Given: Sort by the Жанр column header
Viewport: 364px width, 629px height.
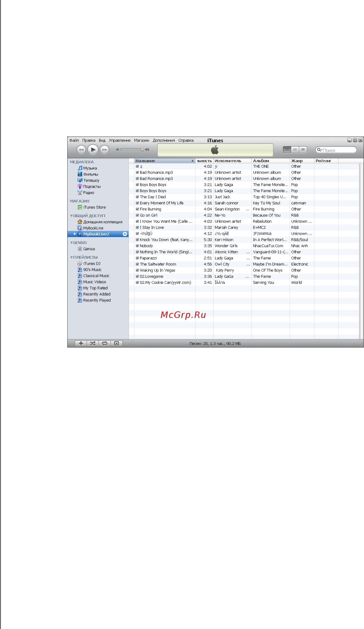Looking at the screenshot, I should pos(302,161).
